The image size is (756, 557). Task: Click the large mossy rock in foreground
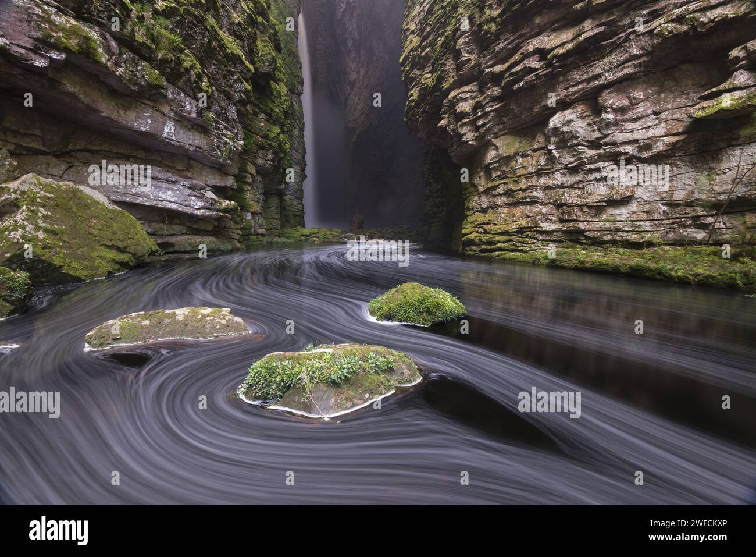[330, 378]
